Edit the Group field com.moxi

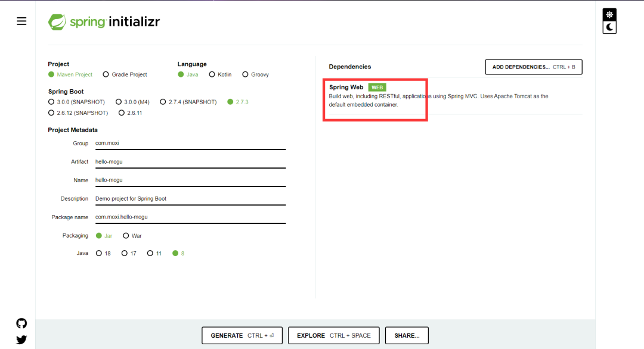(191, 143)
